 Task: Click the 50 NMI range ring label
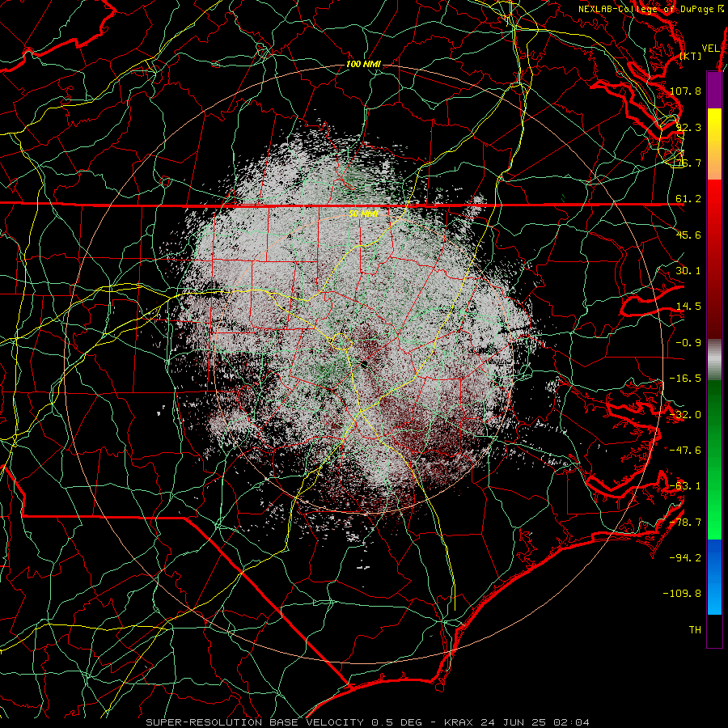(x=363, y=214)
